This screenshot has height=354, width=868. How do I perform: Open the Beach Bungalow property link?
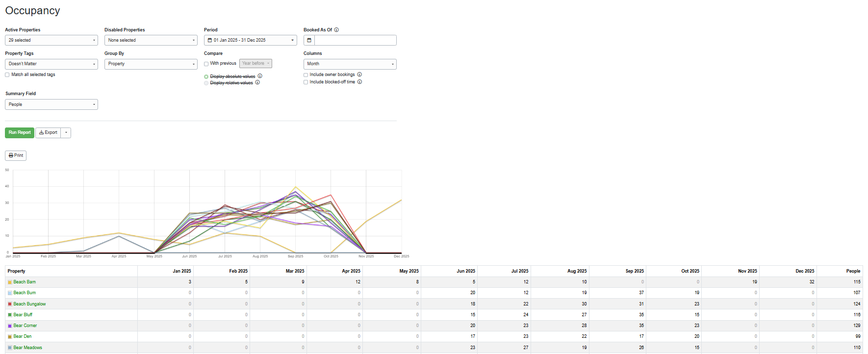tap(29, 304)
